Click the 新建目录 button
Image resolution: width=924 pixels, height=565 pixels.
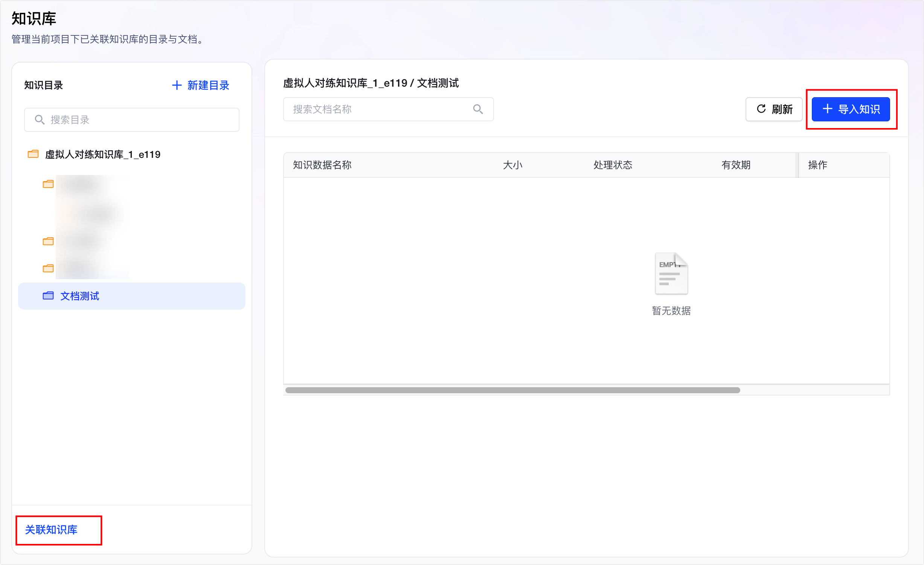pyautogui.click(x=201, y=86)
